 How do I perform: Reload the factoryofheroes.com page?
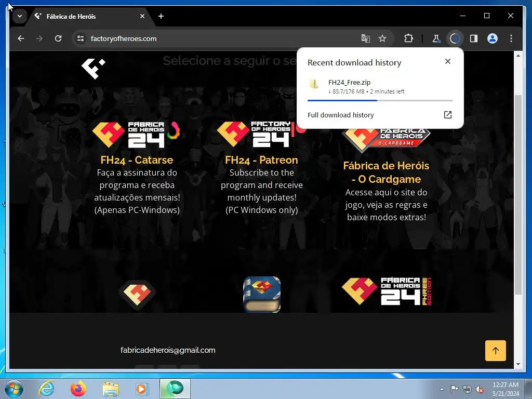coord(58,38)
